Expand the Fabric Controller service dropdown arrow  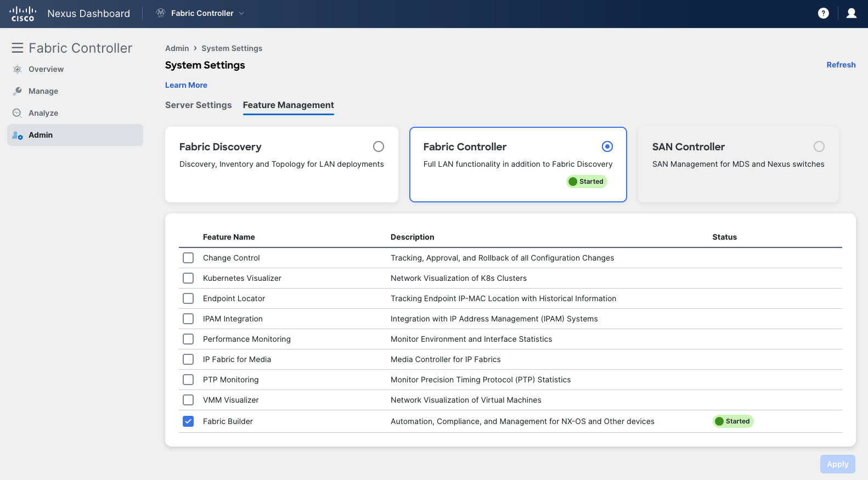point(241,13)
